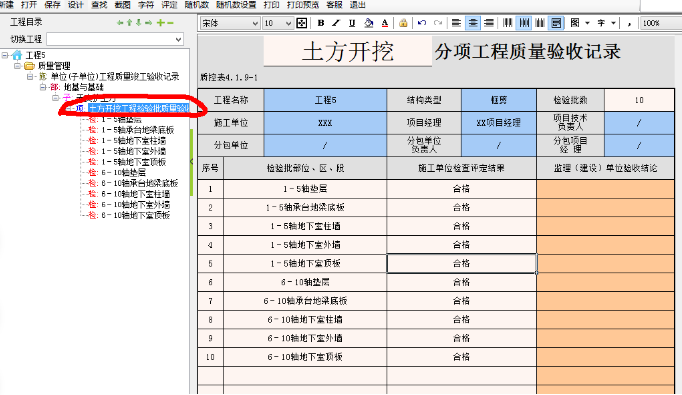Viewport: 682px width, 395px height.
Task: Click the move-down green arrow in 工程目录
Action: pyautogui.click(x=138, y=23)
